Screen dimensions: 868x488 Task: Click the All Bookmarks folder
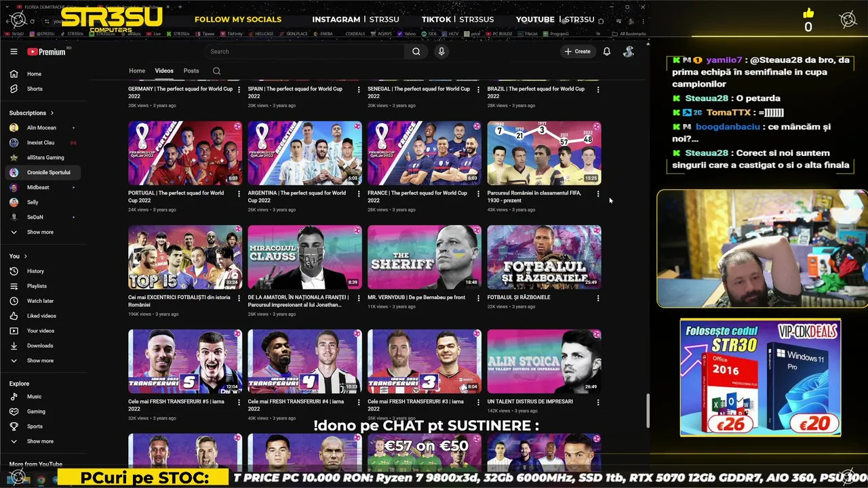coord(629,33)
